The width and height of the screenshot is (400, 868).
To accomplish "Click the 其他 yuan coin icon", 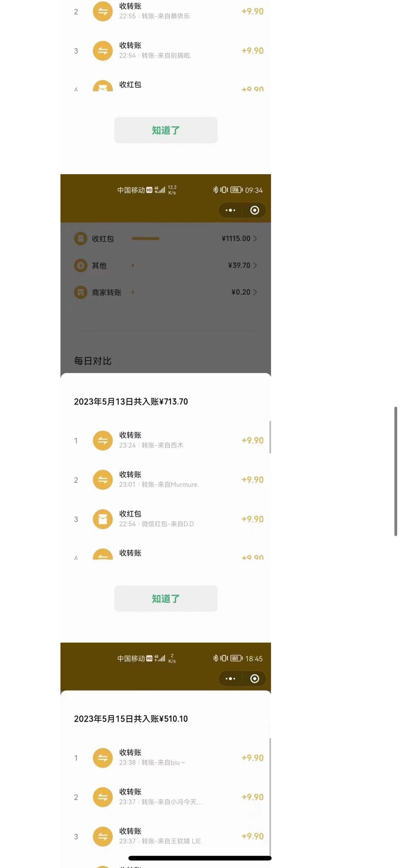I will (x=80, y=265).
